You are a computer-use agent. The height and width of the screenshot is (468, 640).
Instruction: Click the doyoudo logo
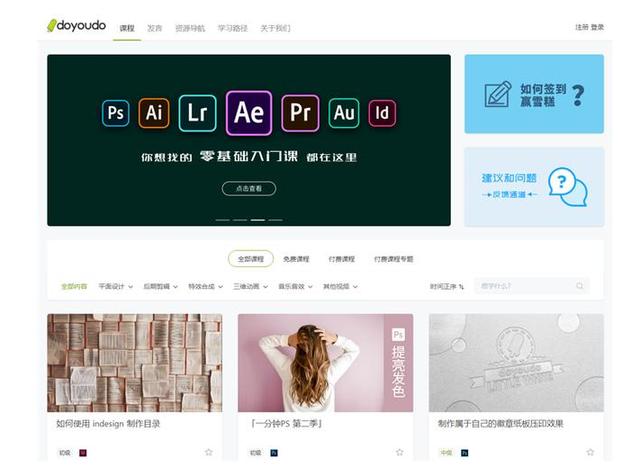tap(76, 25)
